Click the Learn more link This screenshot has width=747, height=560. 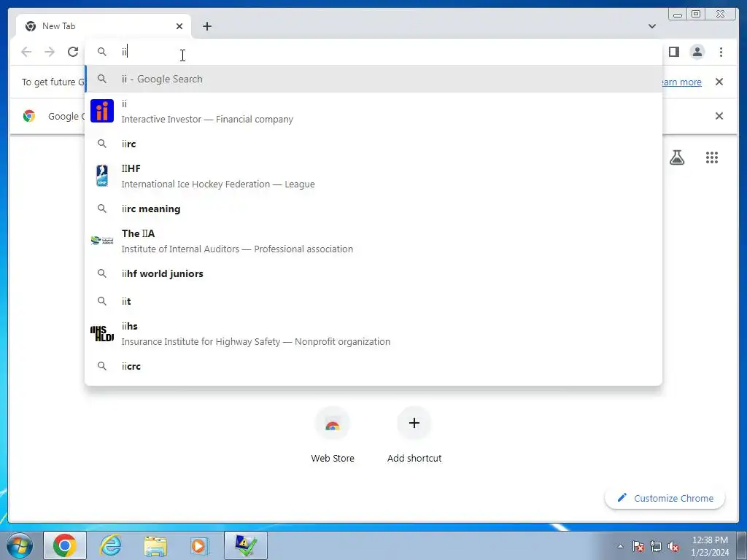682,82
